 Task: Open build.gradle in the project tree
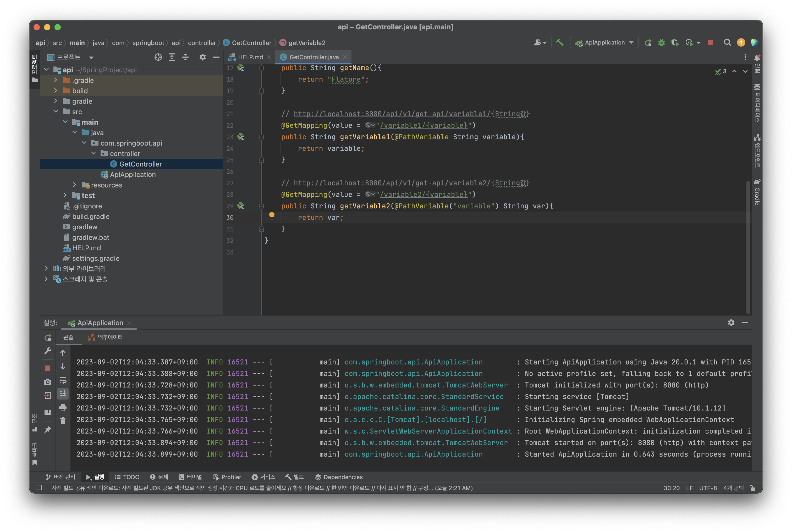[x=91, y=217]
